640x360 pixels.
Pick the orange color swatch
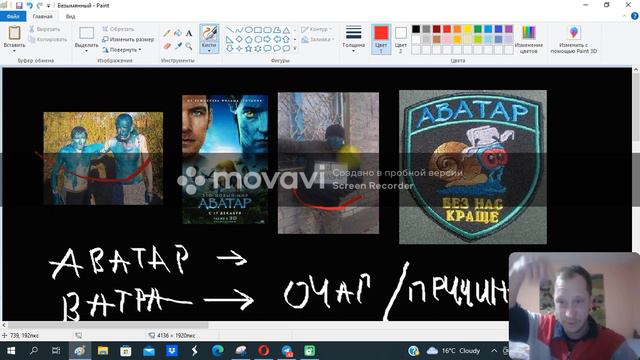pyautogui.click(x=457, y=29)
